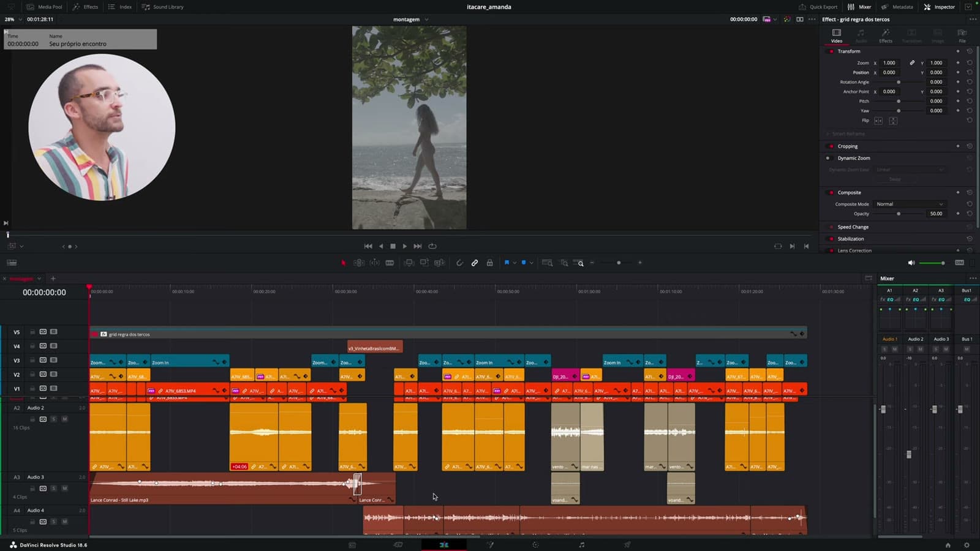Open the Fairlight page music note icon

coord(581,545)
